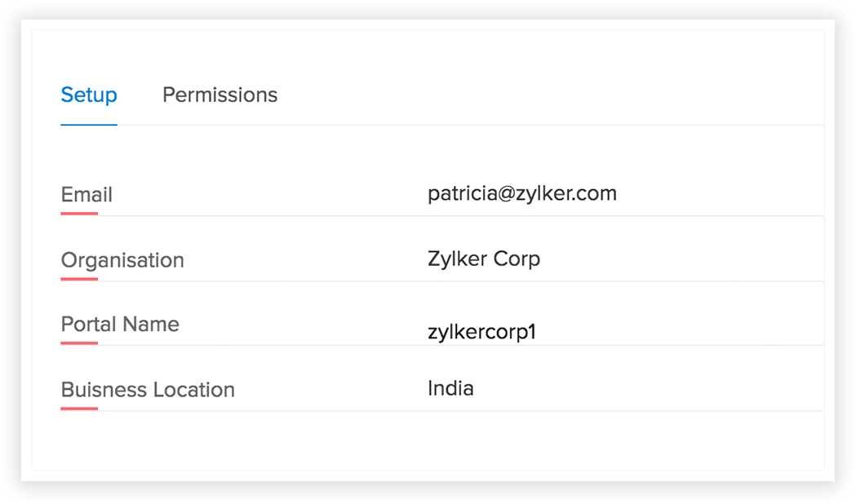Click the tab bar separator right of Permissions
The width and height of the screenshot is (856, 504).
pos(547,125)
